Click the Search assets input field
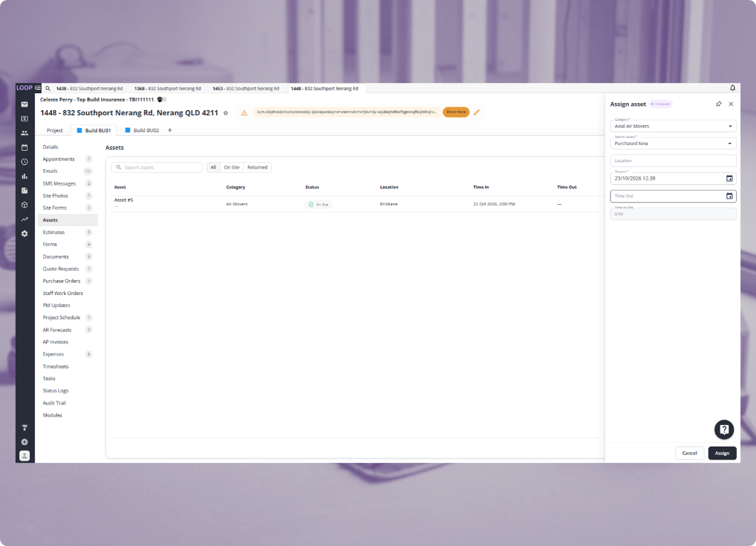This screenshot has height=546, width=756. (157, 167)
